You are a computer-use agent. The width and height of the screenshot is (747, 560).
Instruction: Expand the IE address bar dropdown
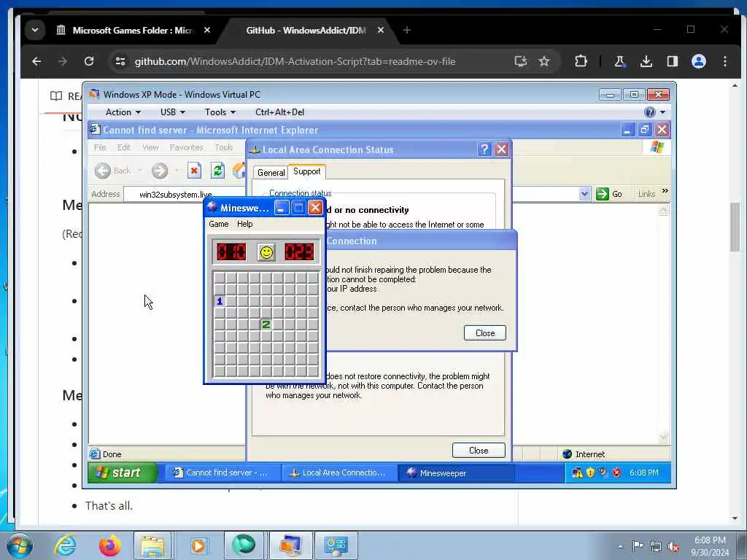click(x=584, y=194)
